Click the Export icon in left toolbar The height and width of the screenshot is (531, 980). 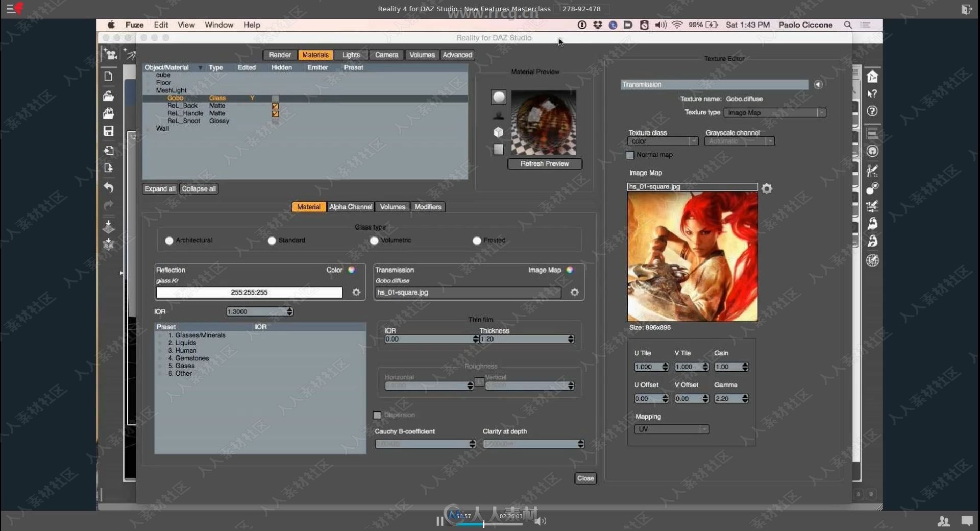click(x=108, y=168)
